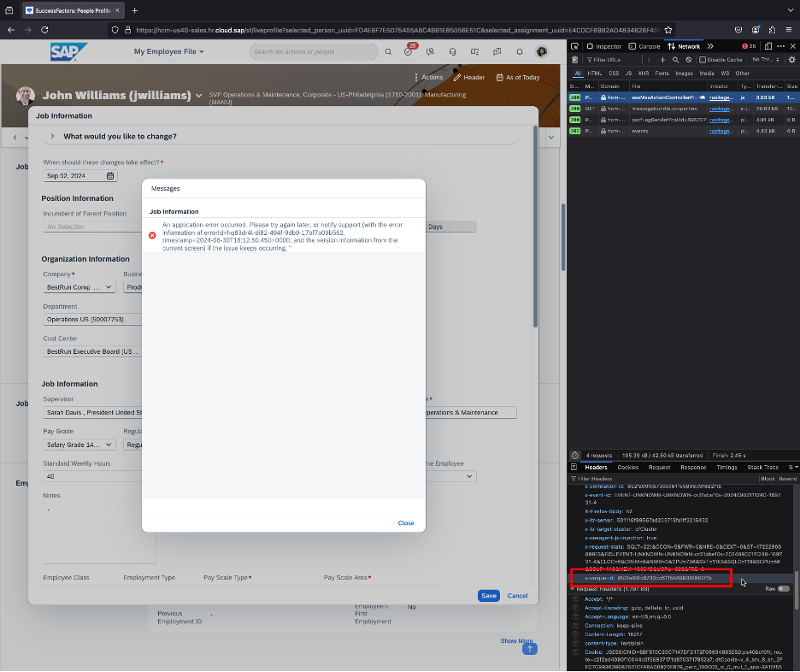
Task: Open calendar picker for effective date
Action: tap(110, 175)
